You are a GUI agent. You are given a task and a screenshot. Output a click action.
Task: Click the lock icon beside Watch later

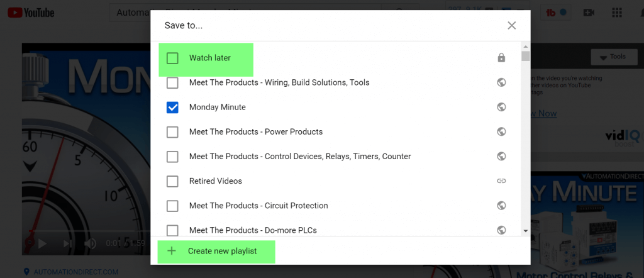501,58
